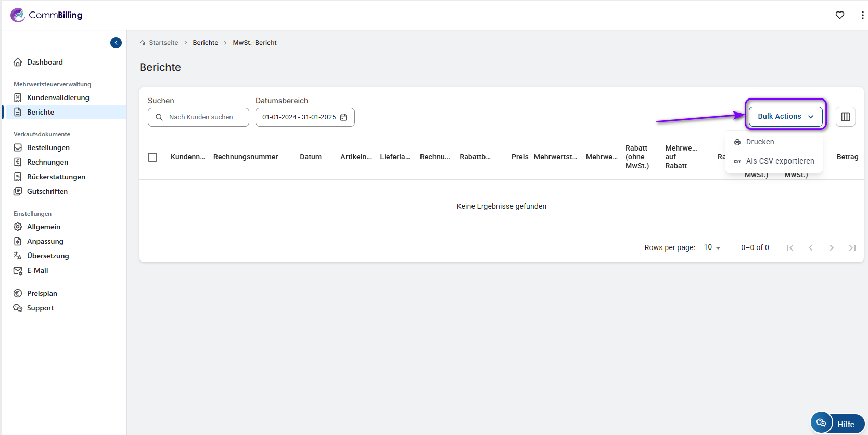The width and height of the screenshot is (868, 435).
Task: Sort by the Rechnungsnummer column header
Action: point(246,157)
